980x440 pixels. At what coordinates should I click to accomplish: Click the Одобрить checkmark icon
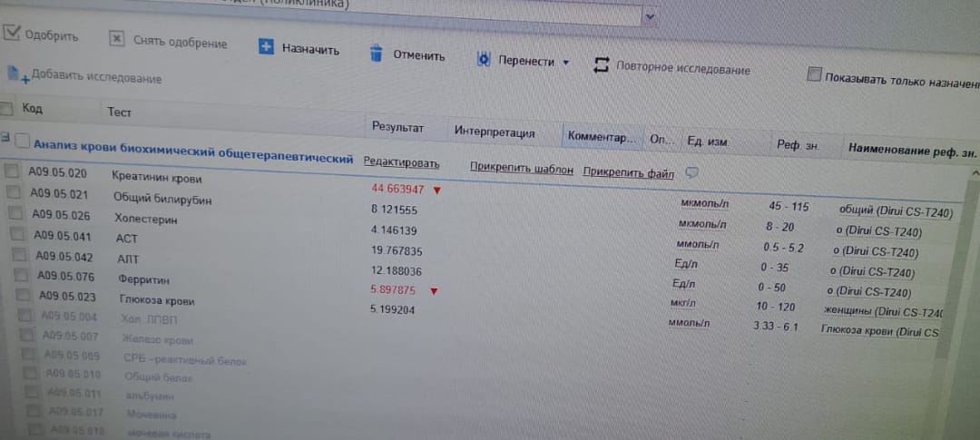pos(12,34)
